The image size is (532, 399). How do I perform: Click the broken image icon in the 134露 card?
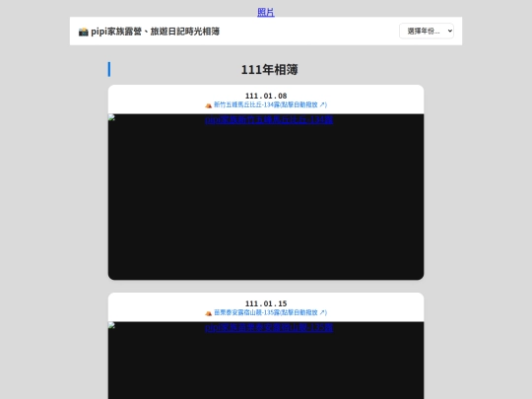(112, 118)
